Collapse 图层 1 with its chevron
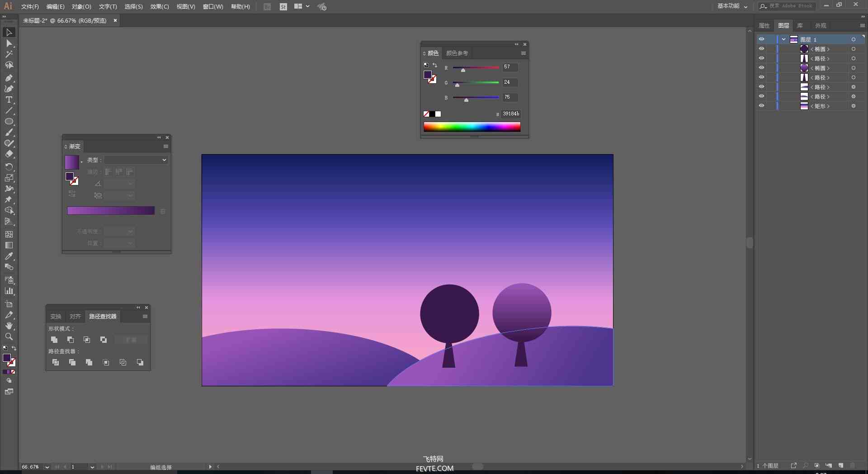Image resolution: width=868 pixels, height=474 pixels. 784,39
